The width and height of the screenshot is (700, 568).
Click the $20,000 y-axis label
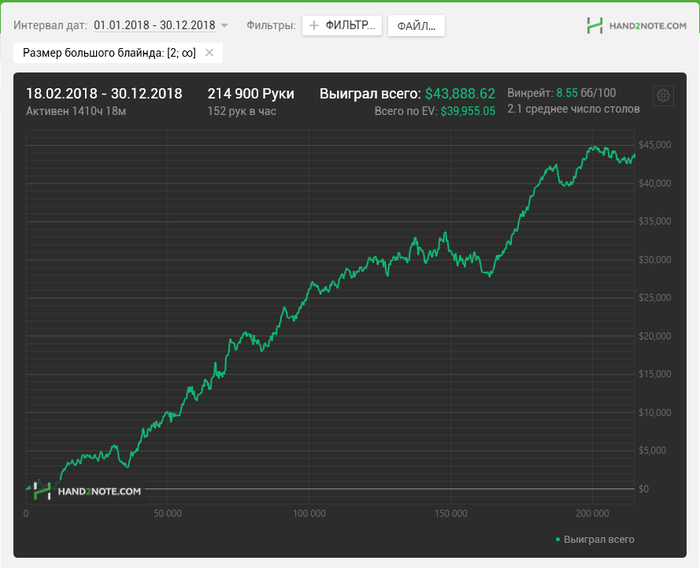pyautogui.click(x=654, y=336)
